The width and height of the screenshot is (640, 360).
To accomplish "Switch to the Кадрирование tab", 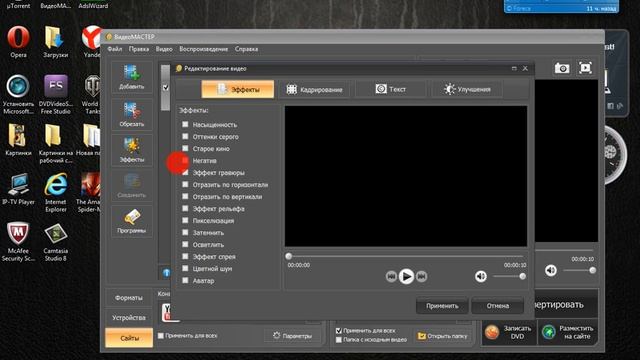I will point(314,89).
